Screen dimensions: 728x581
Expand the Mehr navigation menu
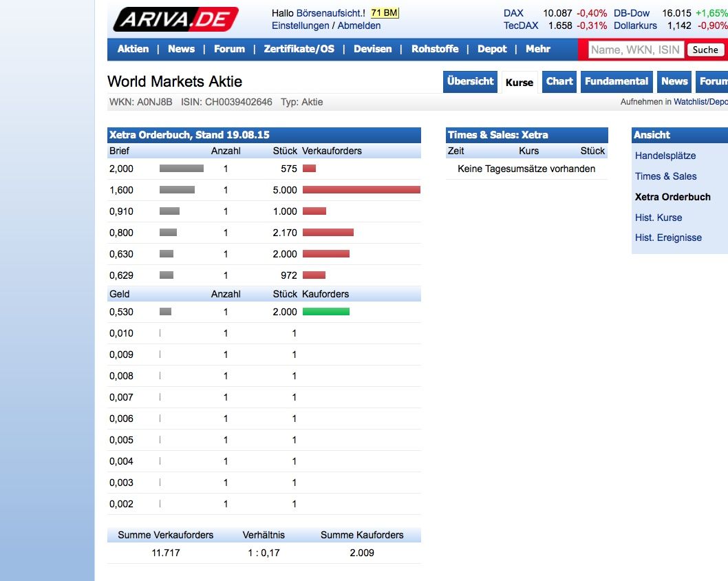coord(537,49)
